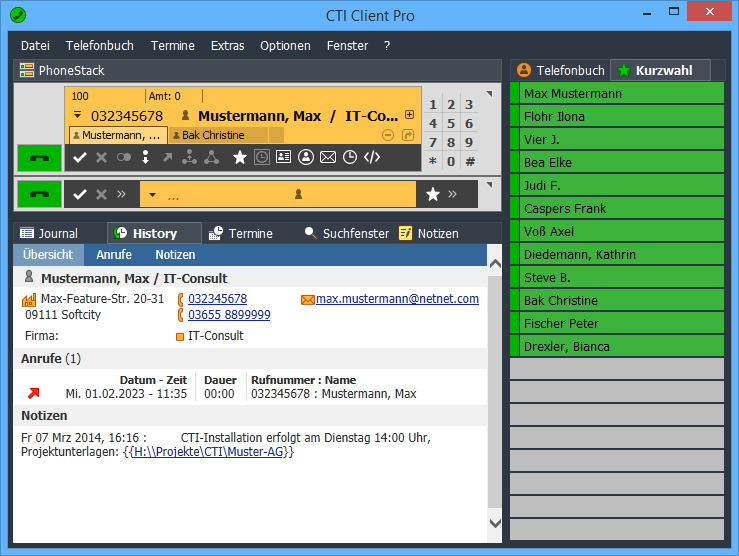This screenshot has width=739, height=556.
Task: Collapse call panel with the minus circle button
Action: [x=388, y=135]
